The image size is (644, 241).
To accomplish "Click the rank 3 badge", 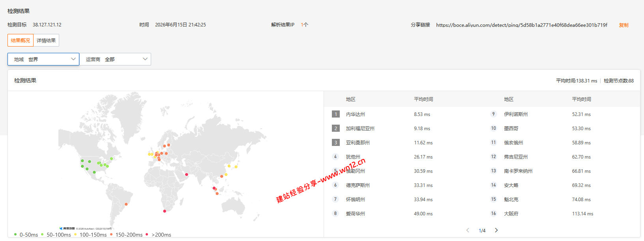I will [x=336, y=142].
